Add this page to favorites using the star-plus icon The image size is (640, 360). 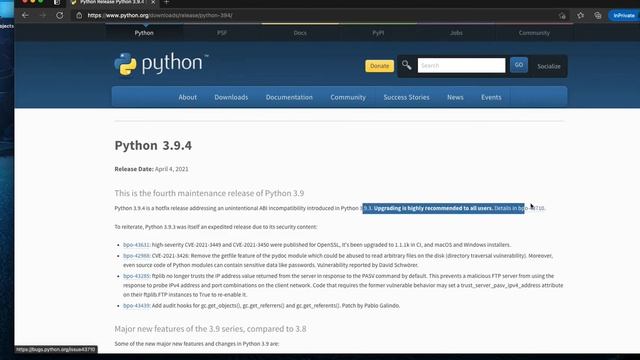pyautogui.click(x=562, y=16)
